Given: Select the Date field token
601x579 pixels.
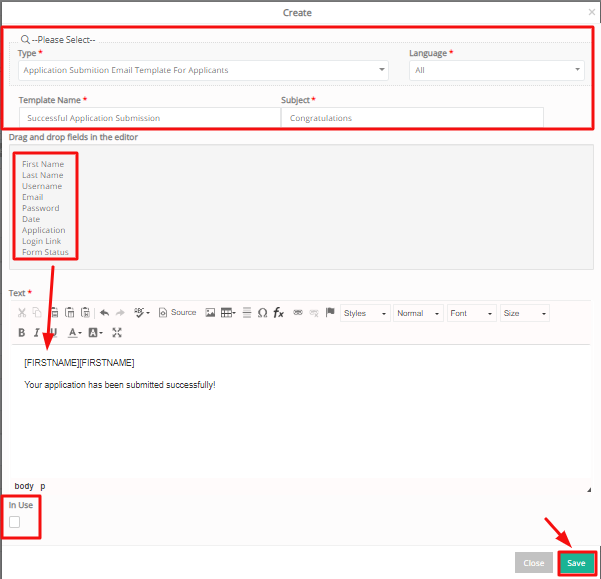Looking at the screenshot, I should [31, 219].
